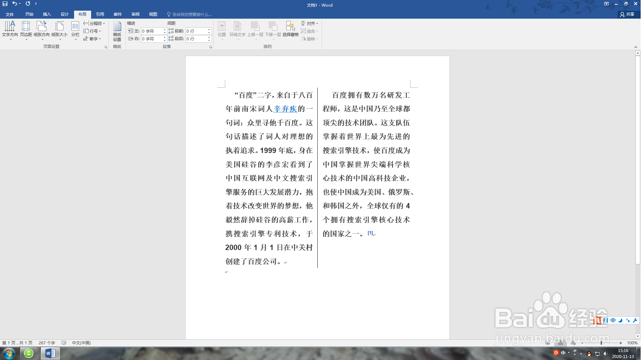The width and height of the screenshot is (644, 360).
Task: Click the 段前 spacing before field
Action: pos(196,31)
